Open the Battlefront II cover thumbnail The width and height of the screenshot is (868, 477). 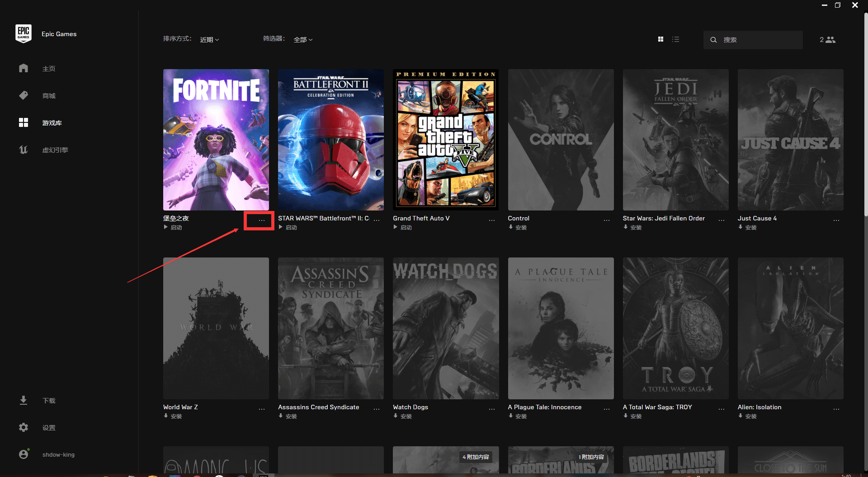click(331, 140)
